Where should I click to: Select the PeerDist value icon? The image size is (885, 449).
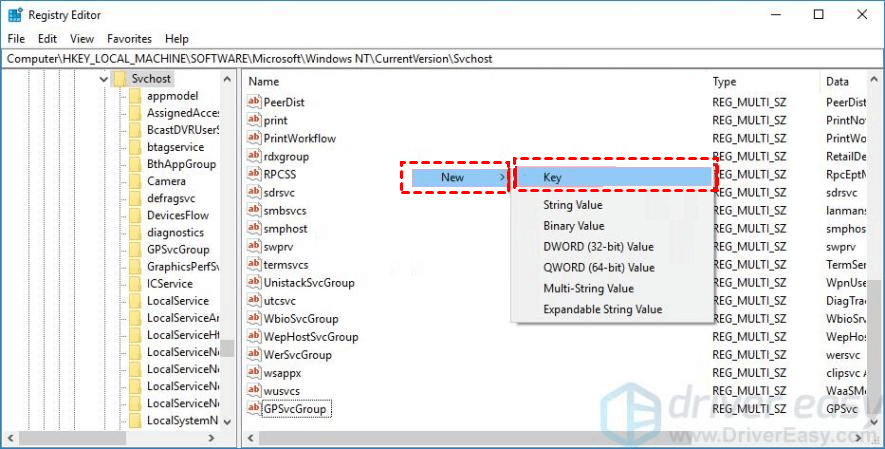coord(254,102)
